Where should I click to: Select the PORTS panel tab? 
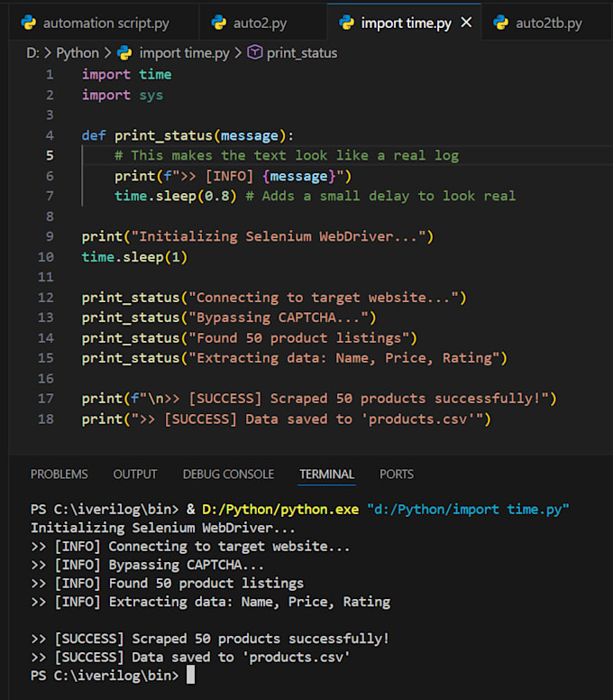[x=397, y=474]
